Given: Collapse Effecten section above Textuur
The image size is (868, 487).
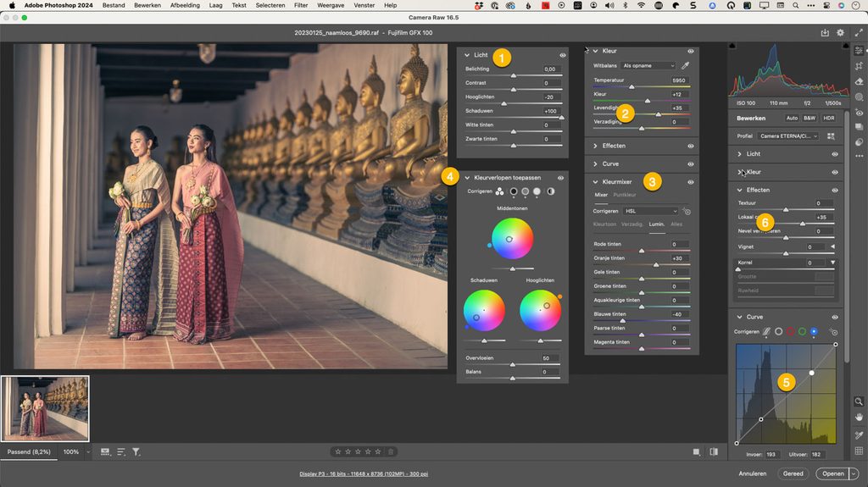Looking at the screenshot, I should tap(739, 190).
